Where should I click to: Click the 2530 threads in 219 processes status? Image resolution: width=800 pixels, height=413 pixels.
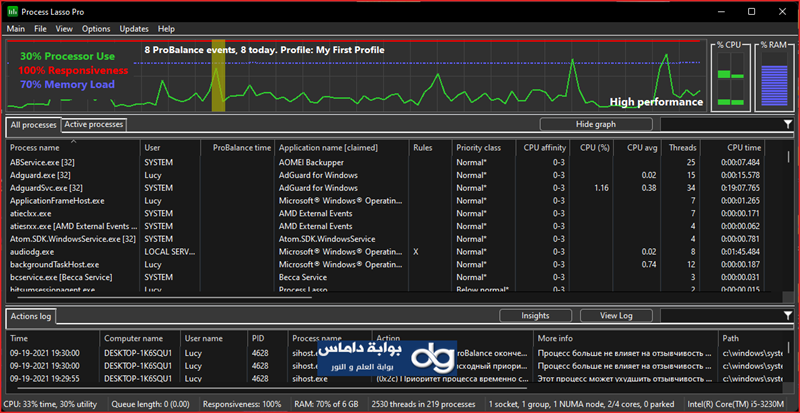(424, 404)
